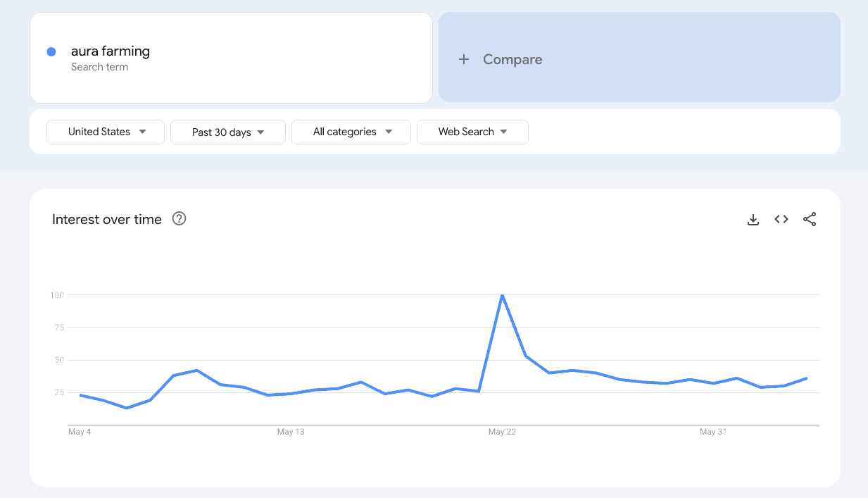Screen dimensions: 868x498
Task: Select the peak data point at 100
Action: (502, 295)
